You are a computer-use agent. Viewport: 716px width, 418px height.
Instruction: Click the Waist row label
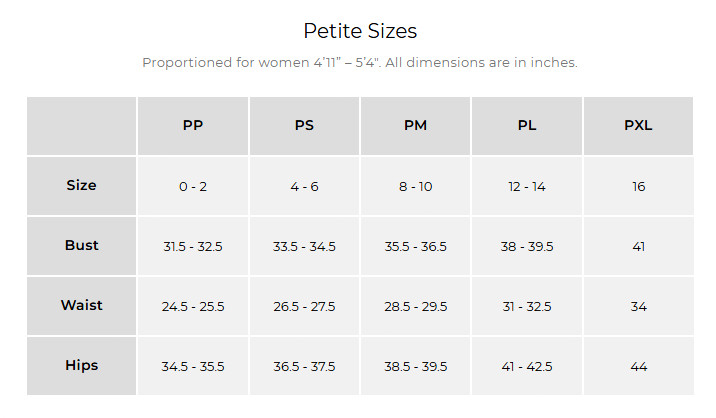pyautogui.click(x=81, y=306)
